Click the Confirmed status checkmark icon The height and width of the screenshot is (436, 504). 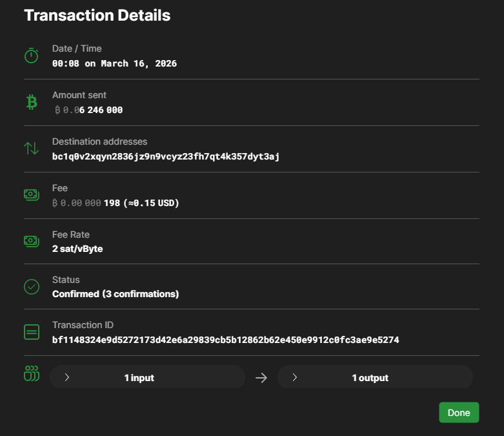32,286
